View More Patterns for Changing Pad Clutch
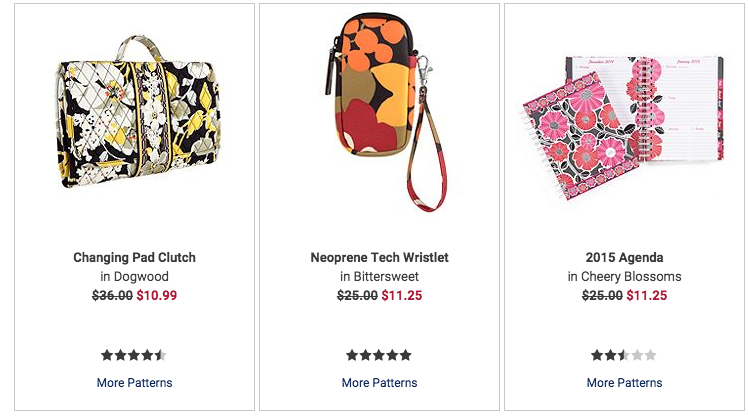This screenshot has width=749, height=417. (x=134, y=383)
